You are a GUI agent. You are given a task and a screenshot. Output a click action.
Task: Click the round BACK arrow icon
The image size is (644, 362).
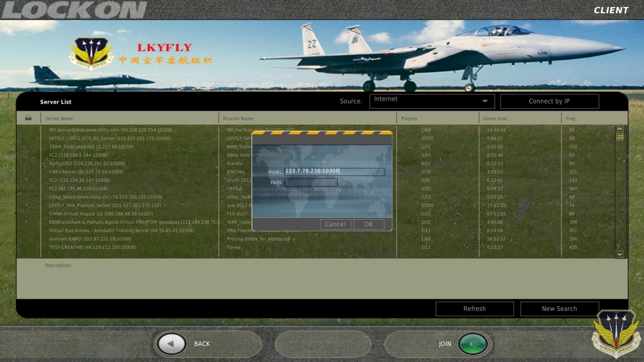tap(172, 344)
